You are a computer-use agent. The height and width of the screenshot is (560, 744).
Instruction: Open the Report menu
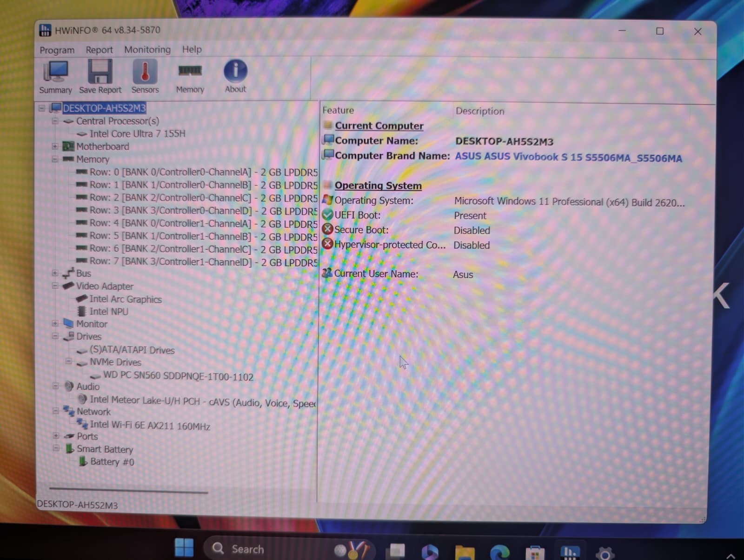(x=99, y=50)
